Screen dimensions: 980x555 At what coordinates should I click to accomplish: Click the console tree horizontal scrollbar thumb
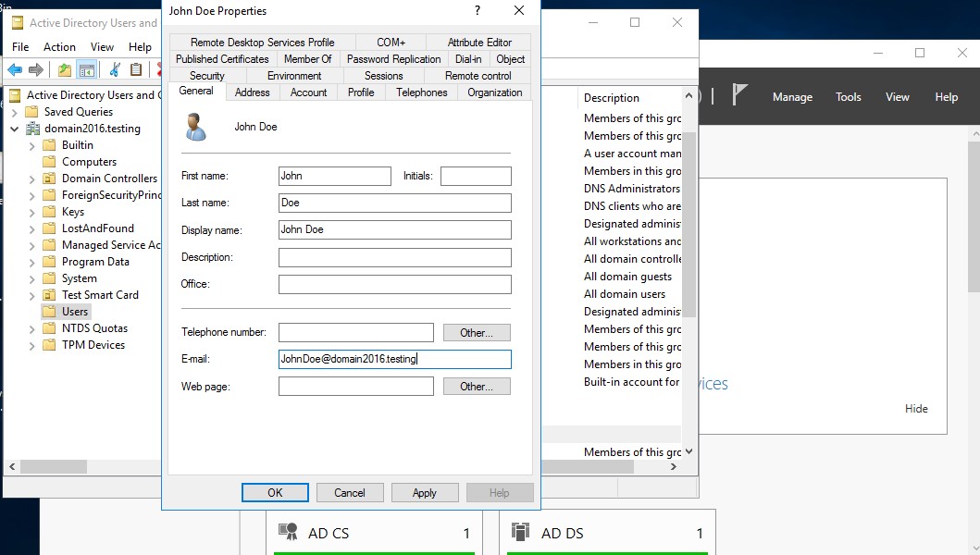point(54,467)
